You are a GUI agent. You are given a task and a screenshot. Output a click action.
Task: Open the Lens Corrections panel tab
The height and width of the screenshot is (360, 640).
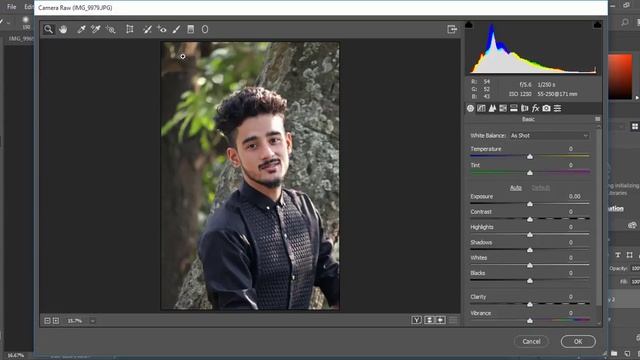[525, 108]
